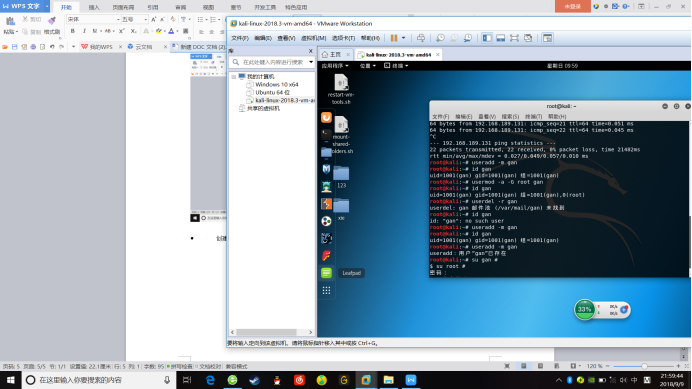Select Ubuntu 64 位 in library
The image size is (692, 389).
click(272, 92)
